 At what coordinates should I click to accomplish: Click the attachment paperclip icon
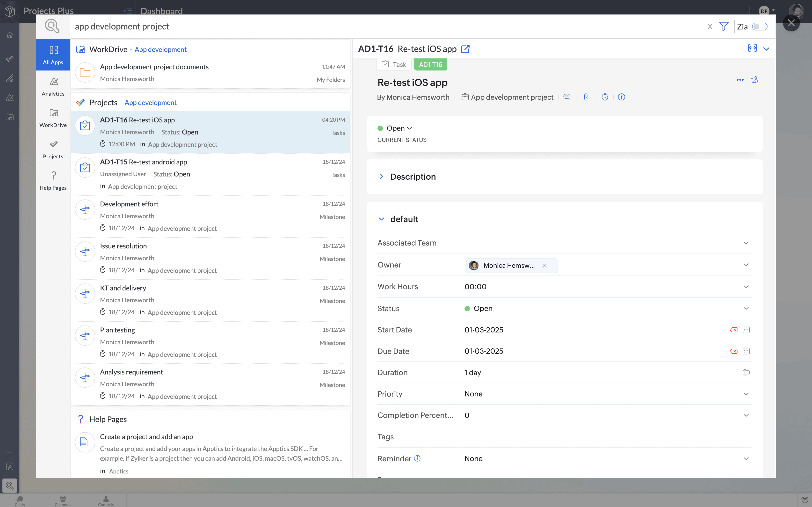[x=586, y=97]
